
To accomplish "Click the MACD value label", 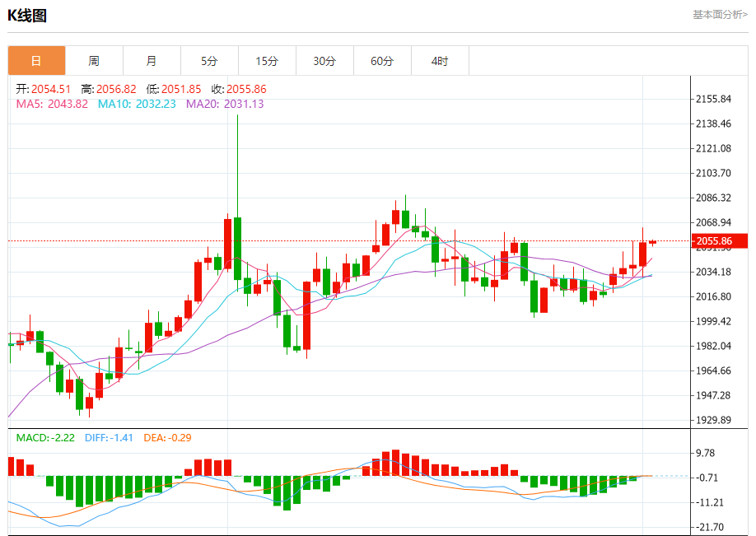I will [45, 438].
